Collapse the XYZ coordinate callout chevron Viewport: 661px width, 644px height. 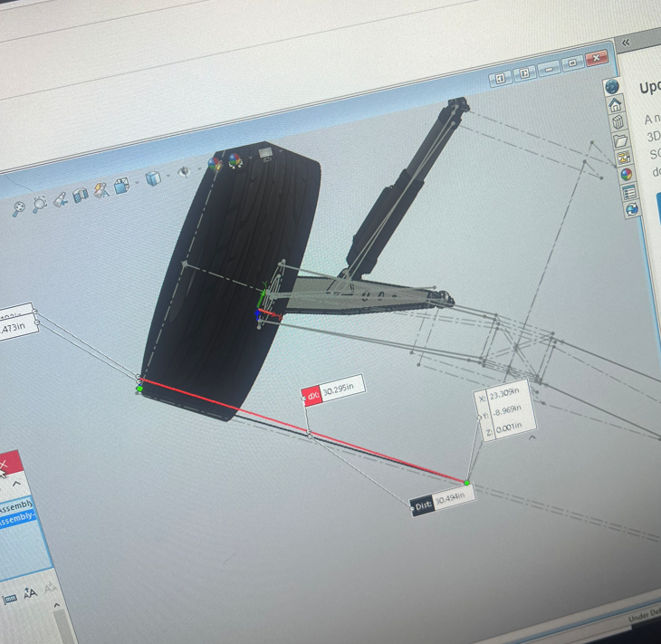[x=532, y=438]
